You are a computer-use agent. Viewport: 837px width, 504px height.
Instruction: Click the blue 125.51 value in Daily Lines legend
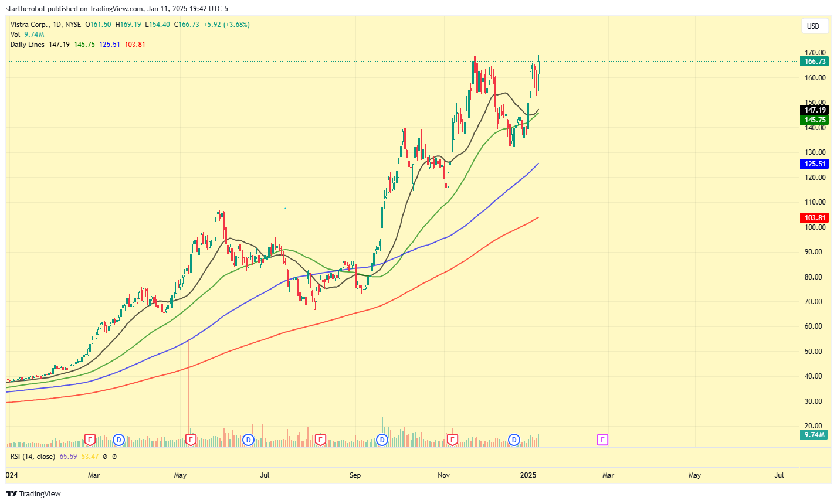click(x=110, y=45)
